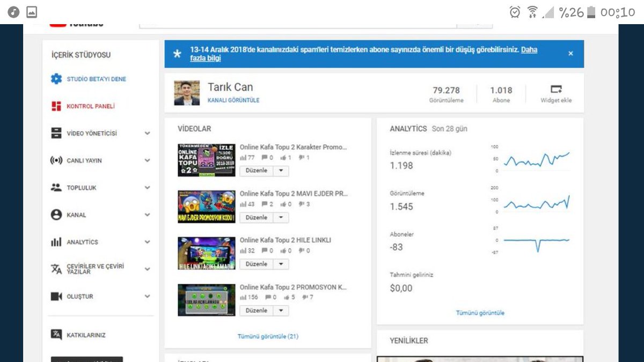Click the Android music notification icon in status bar
The image size is (644, 362).
14,12
